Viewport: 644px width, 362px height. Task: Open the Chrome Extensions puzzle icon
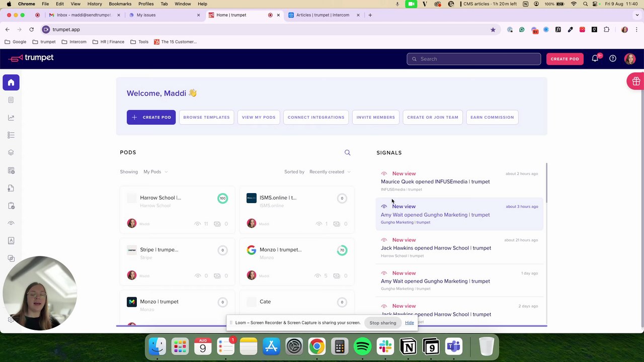606,30
